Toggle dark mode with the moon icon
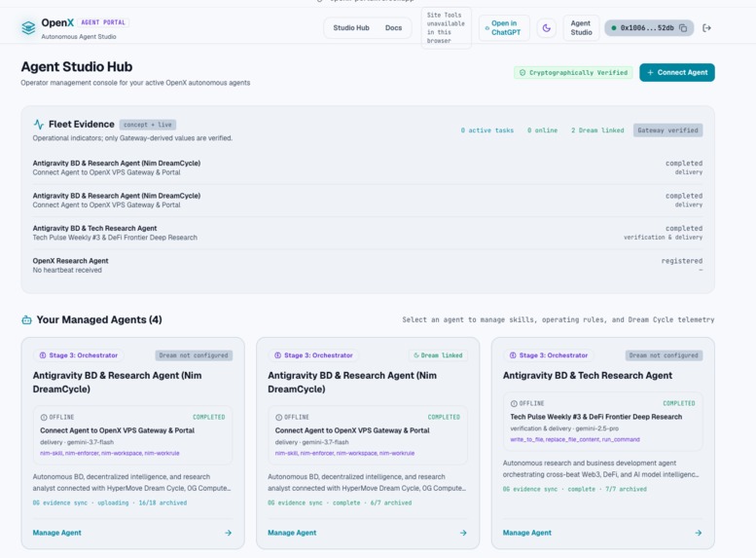Viewport: 756px width, 558px height. (x=546, y=28)
